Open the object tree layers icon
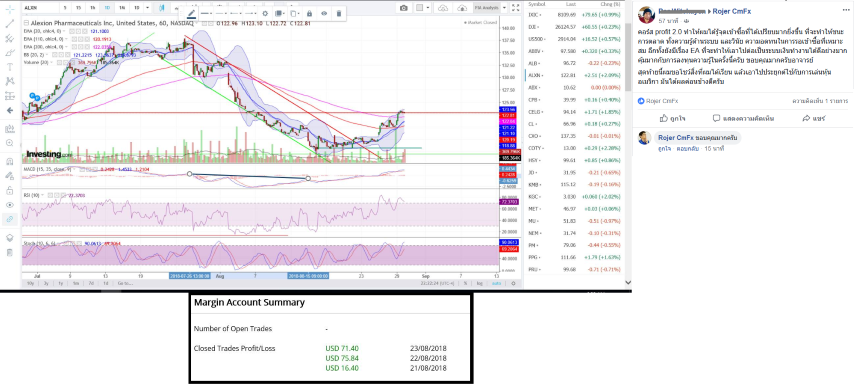 pos(9,238)
